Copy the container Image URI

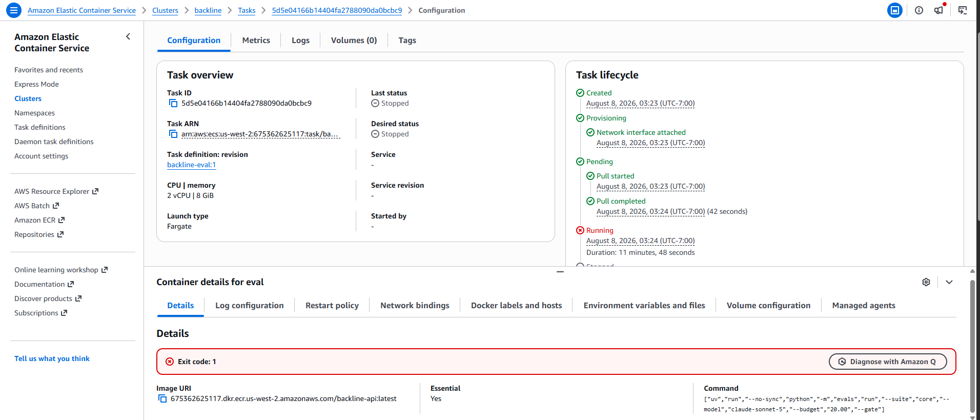(x=162, y=399)
